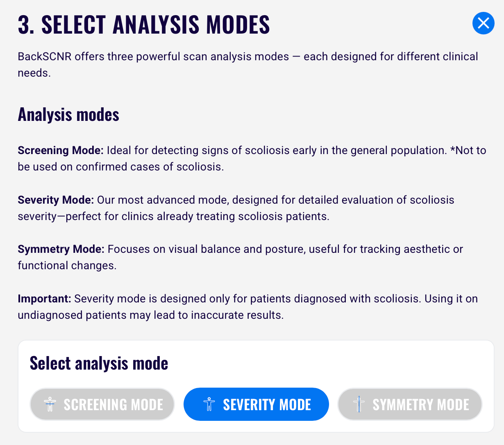Click the 'Select analysis mode' panel heading
The height and width of the screenshot is (445, 504).
[99, 363]
